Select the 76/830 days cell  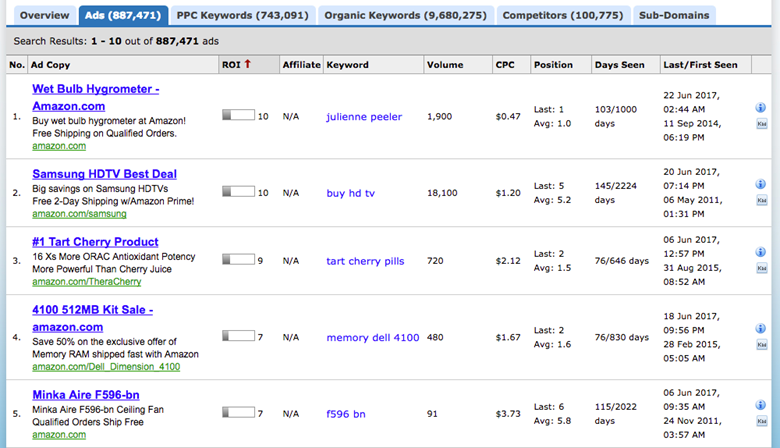click(621, 337)
